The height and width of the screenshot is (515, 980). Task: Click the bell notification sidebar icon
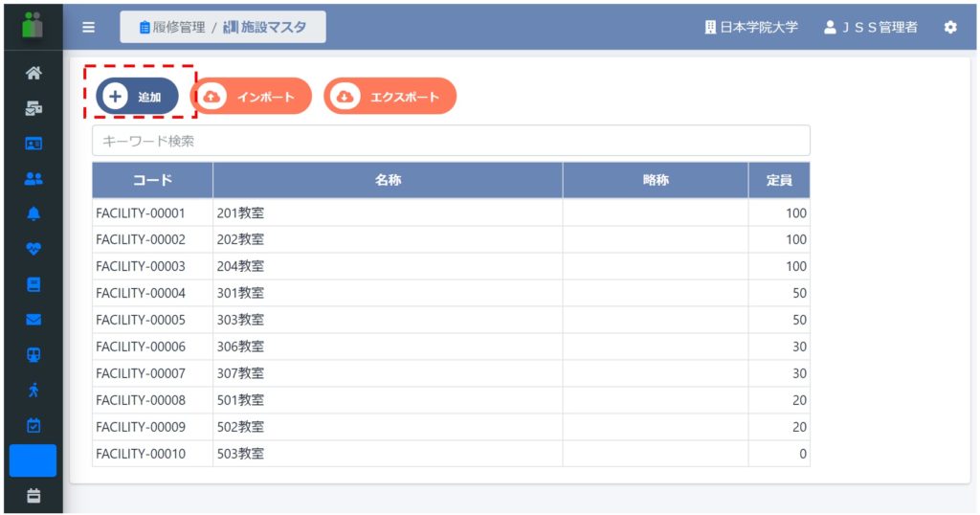[x=33, y=213]
